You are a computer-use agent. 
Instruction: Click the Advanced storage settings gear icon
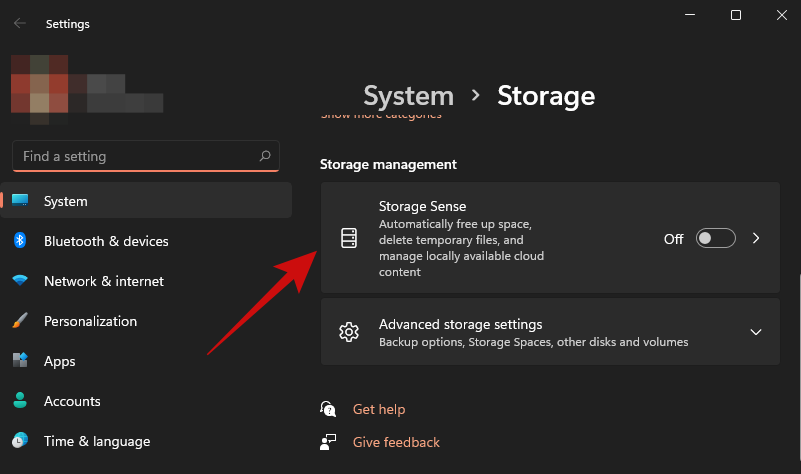pyautogui.click(x=348, y=332)
